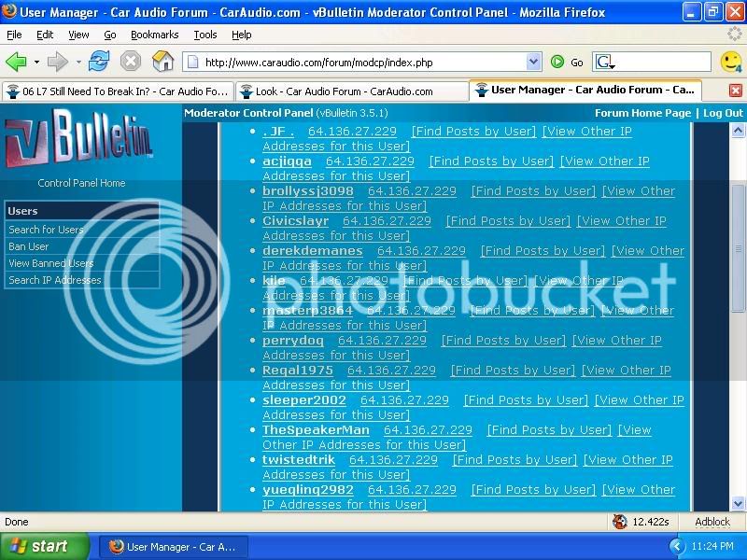Click the Firefox icon in title bar
The width and height of the screenshot is (747, 560).
[x=9, y=10]
